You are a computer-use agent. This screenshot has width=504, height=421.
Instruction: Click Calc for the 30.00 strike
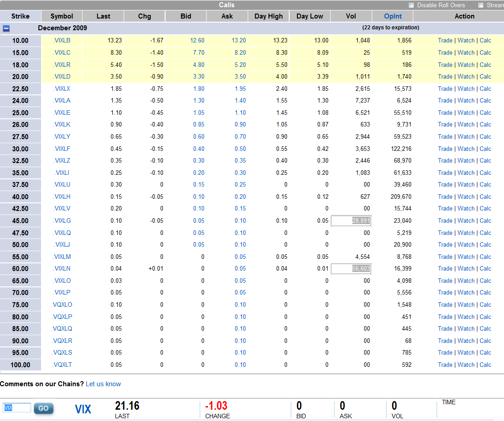pyautogui.click(x=486, y=149)
